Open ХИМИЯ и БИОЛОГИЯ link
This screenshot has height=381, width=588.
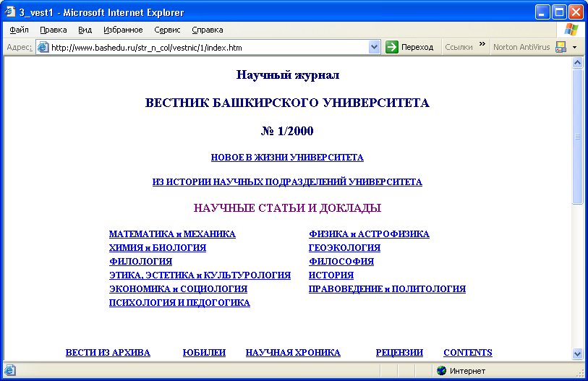click(x=158, y=248)
